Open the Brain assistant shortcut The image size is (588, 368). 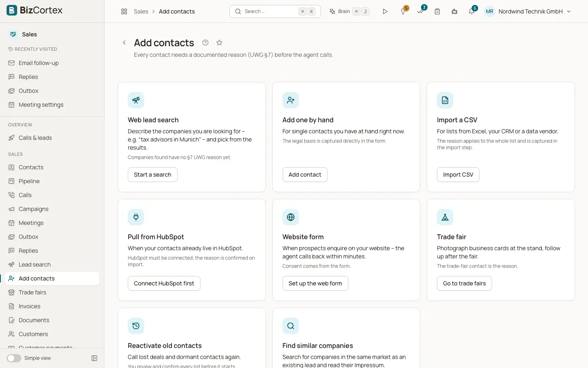[350, 11]
